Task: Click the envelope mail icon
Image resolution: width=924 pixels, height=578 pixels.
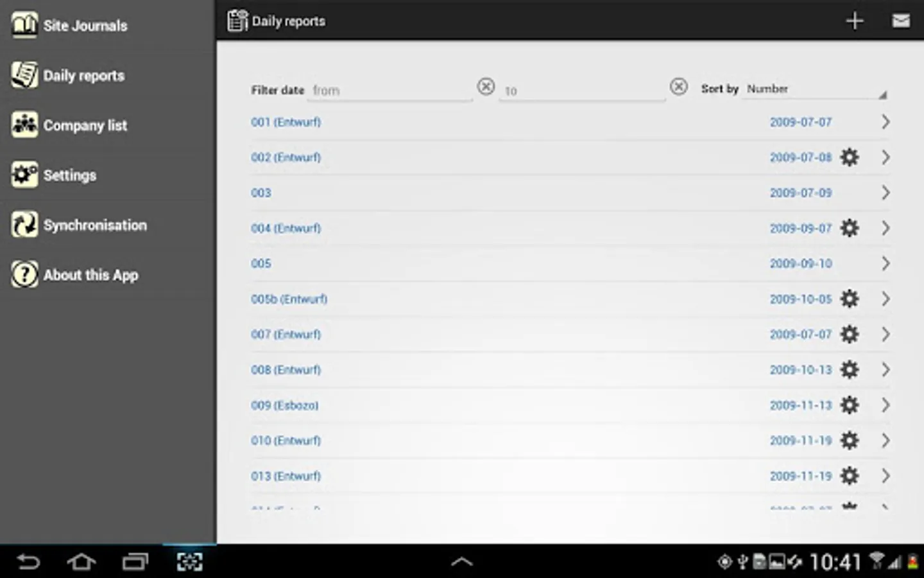Action: click(x=901, y=21)
